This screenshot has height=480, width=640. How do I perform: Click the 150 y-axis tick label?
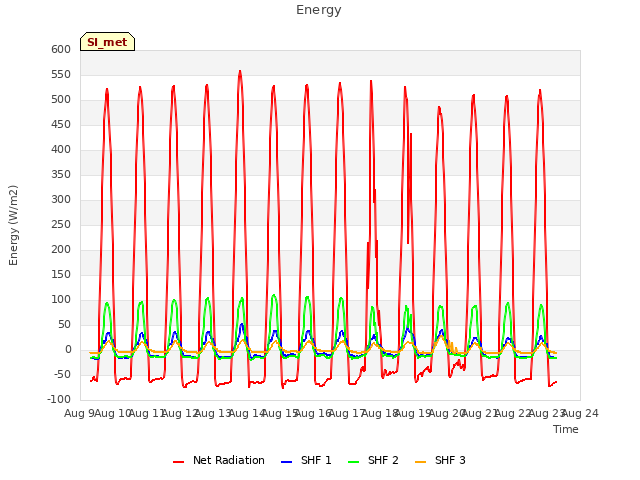point(61,275)
